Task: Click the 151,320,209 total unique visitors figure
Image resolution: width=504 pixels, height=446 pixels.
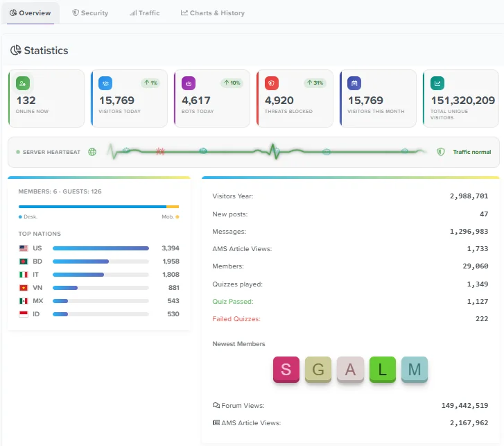Action: point(463,101)
